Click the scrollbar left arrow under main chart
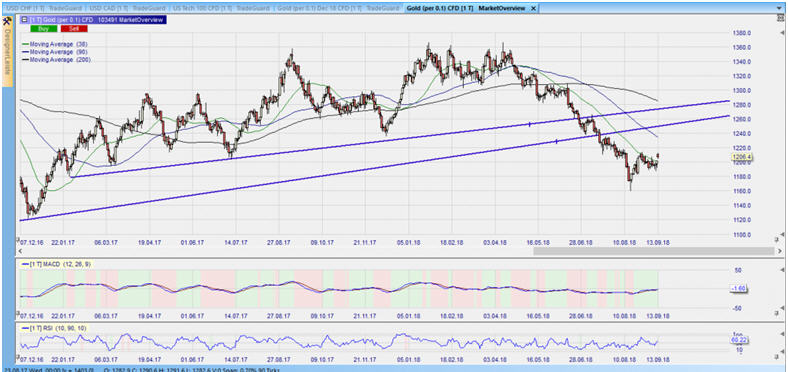788x372 pixels. pyautogui.click(x=21, y=251)
